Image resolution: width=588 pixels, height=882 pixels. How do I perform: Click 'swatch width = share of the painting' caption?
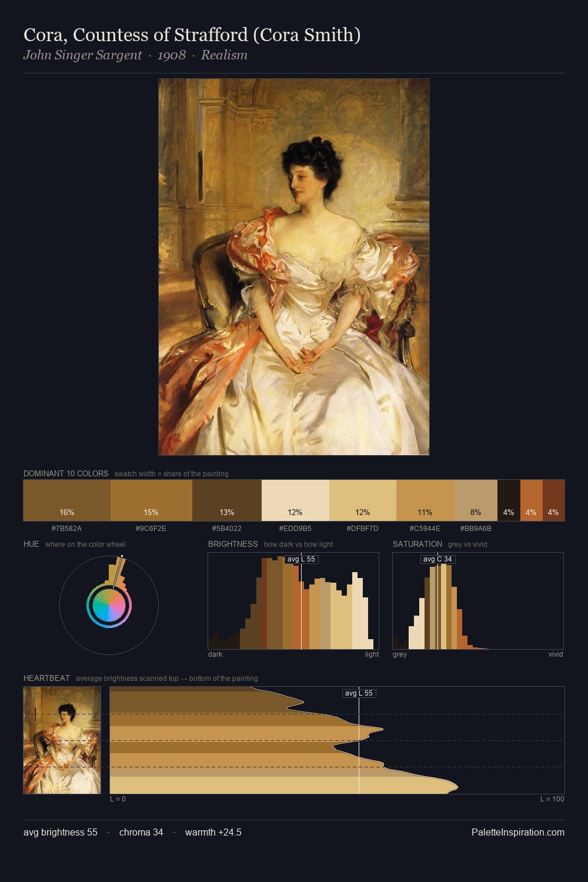pyautogui.click(x=172, y=474)
